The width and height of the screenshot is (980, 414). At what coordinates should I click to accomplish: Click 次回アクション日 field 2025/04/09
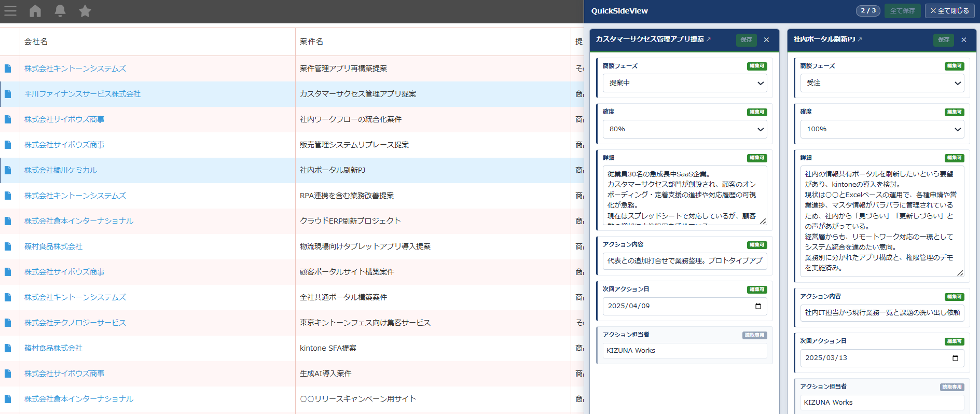[685, 306]
